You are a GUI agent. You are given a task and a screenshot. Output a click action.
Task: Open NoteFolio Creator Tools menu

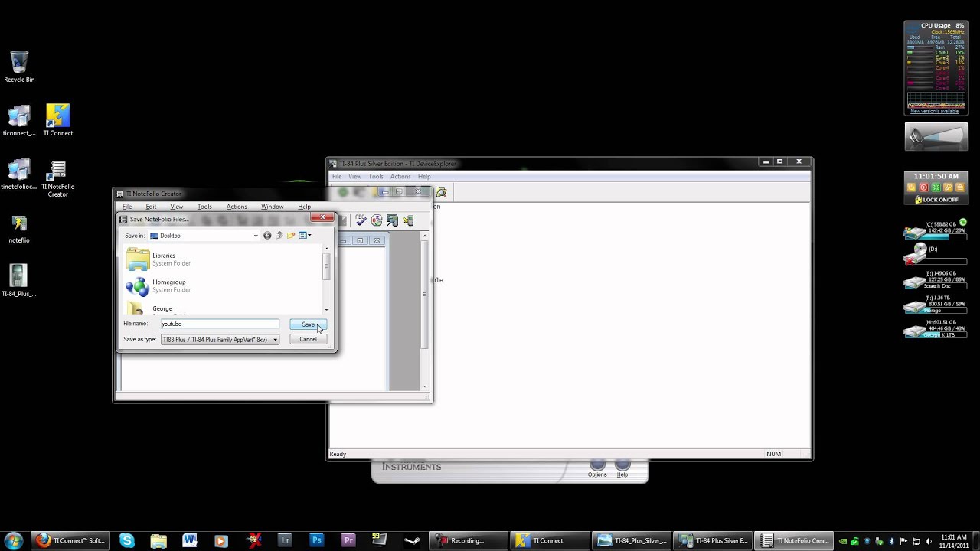204,207
